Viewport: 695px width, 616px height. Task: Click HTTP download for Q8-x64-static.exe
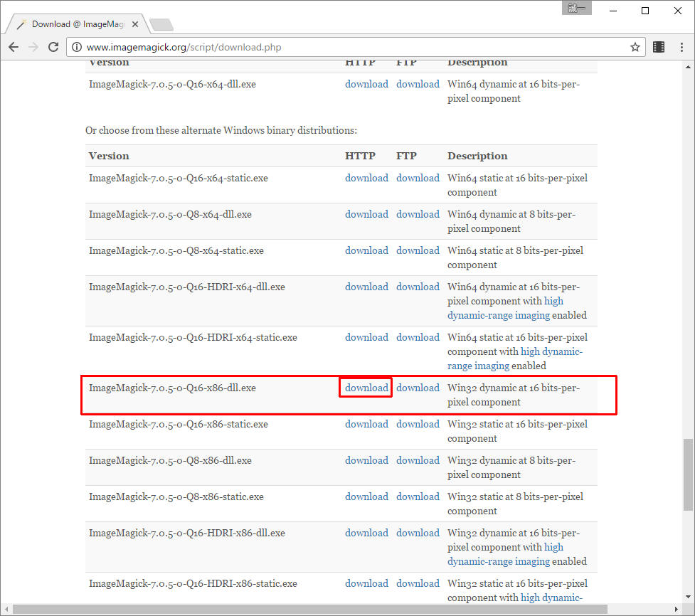366,251
